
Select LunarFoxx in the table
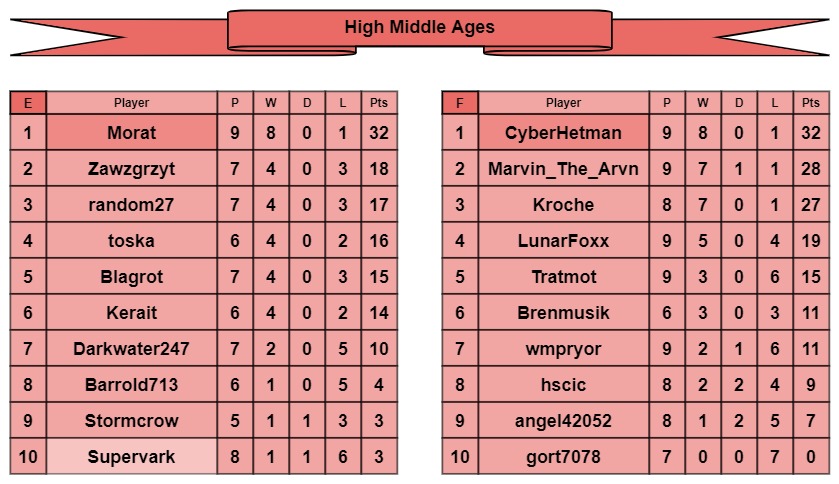[563, 241]
